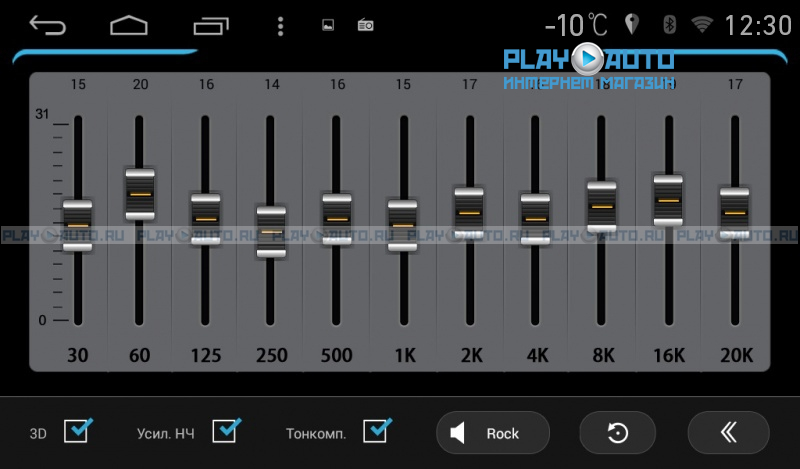Tap the GPS location status icon

631,24
